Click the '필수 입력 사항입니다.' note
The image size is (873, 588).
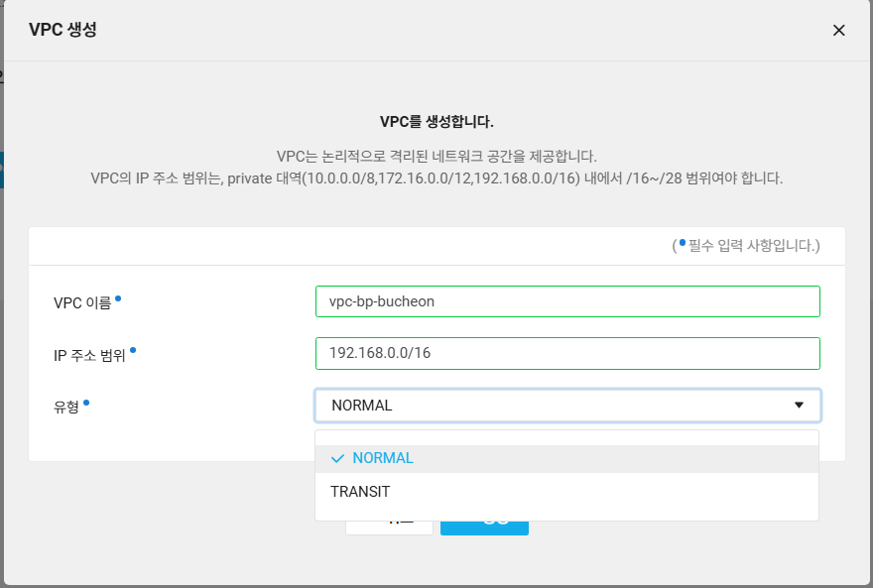click(x=746, y=245)
